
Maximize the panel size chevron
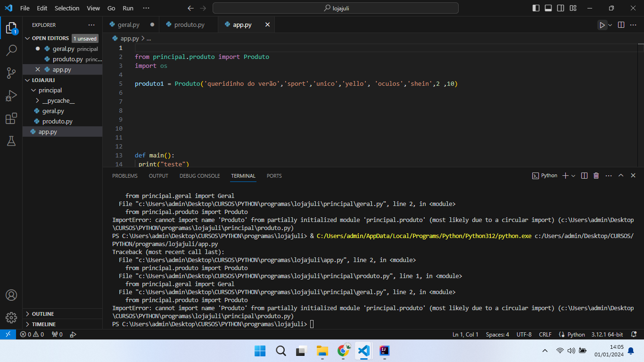[x=621, y=175]
